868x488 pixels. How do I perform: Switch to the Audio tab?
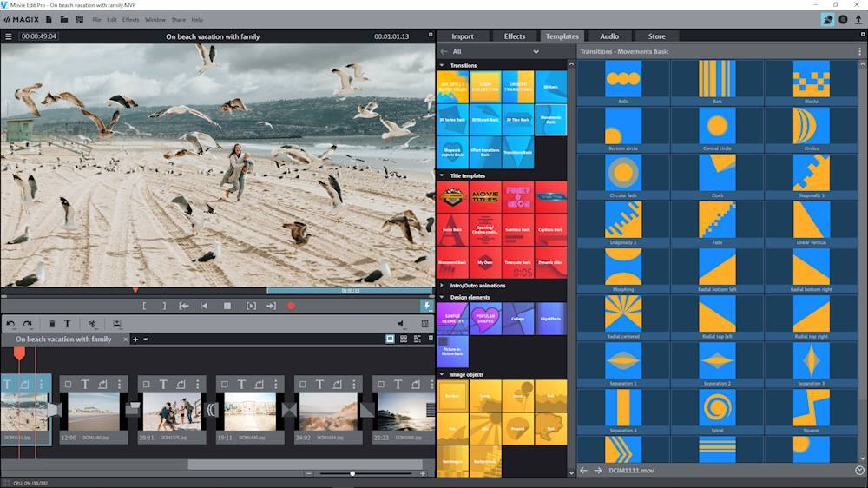tap(609, 36)
